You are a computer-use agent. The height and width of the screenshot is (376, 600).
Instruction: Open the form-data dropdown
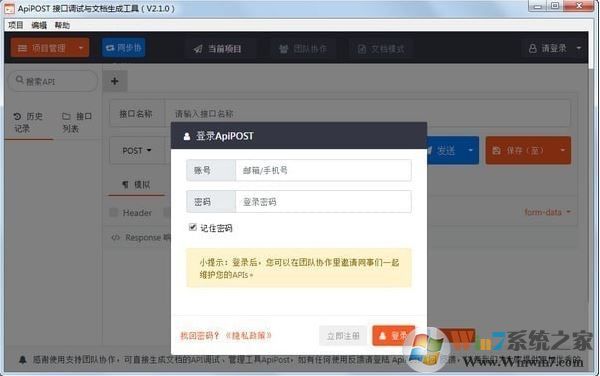(x=547, y=212)
